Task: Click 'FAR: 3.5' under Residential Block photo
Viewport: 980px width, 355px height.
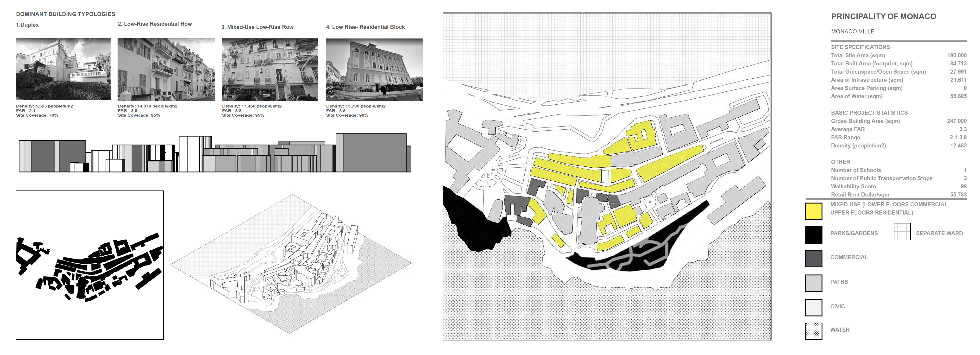Action: (336, 111)
